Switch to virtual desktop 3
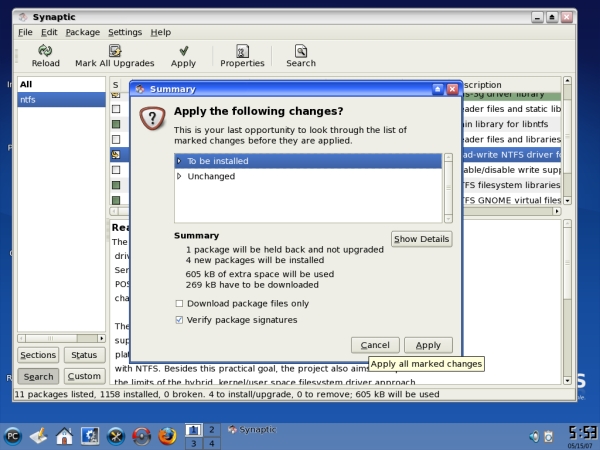Screen dimensions: 600x450 click(x=194, y=443)
